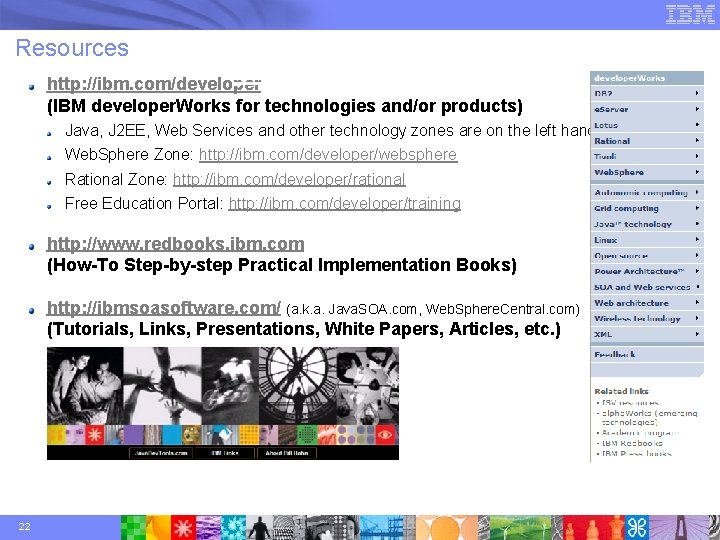
Task: Visit the ibmsoasoftware.com link
Action: tap(163, 308)
